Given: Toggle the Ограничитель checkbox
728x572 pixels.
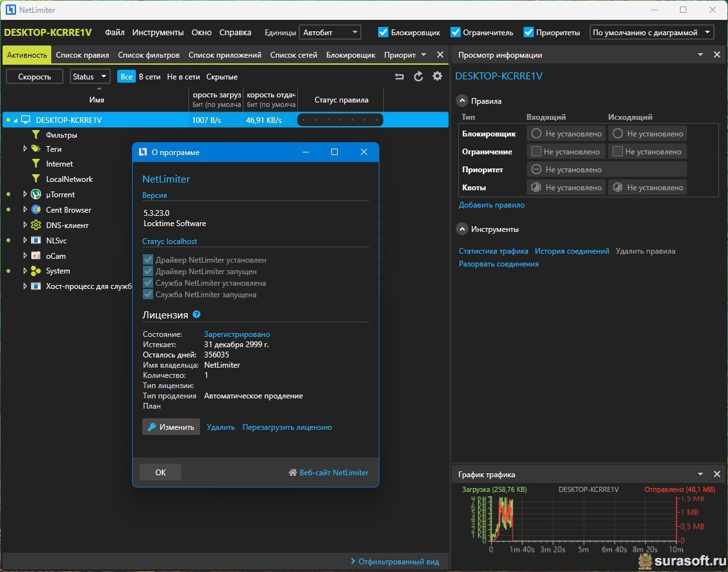Looking at the screenshot, I should [x=456, y=32].
